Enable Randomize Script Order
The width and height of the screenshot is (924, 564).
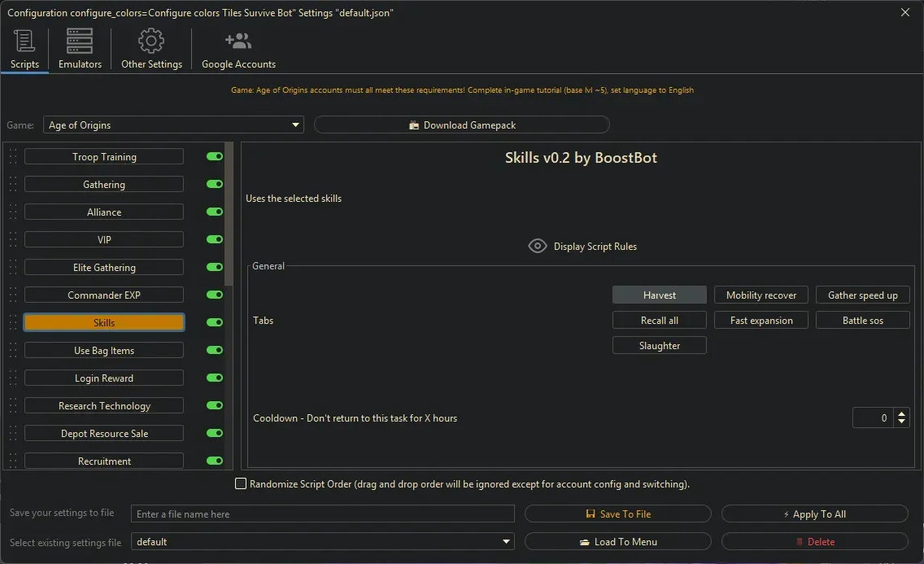241,483
